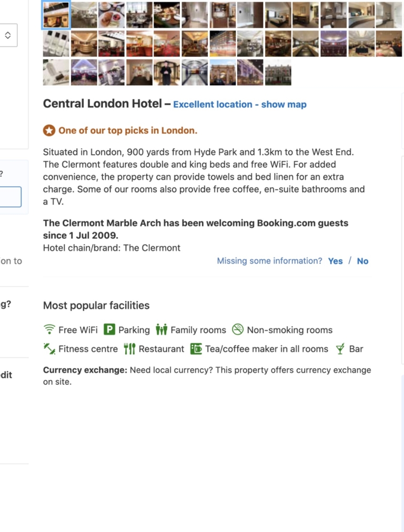
Task: View the Marble Arch monument photo thumbnail
Action: point(223,72)
